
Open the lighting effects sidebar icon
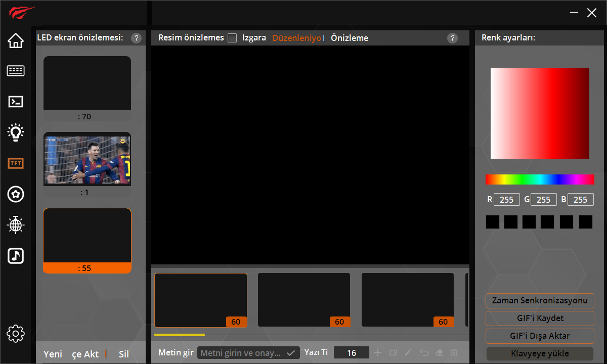pos(16,132)
